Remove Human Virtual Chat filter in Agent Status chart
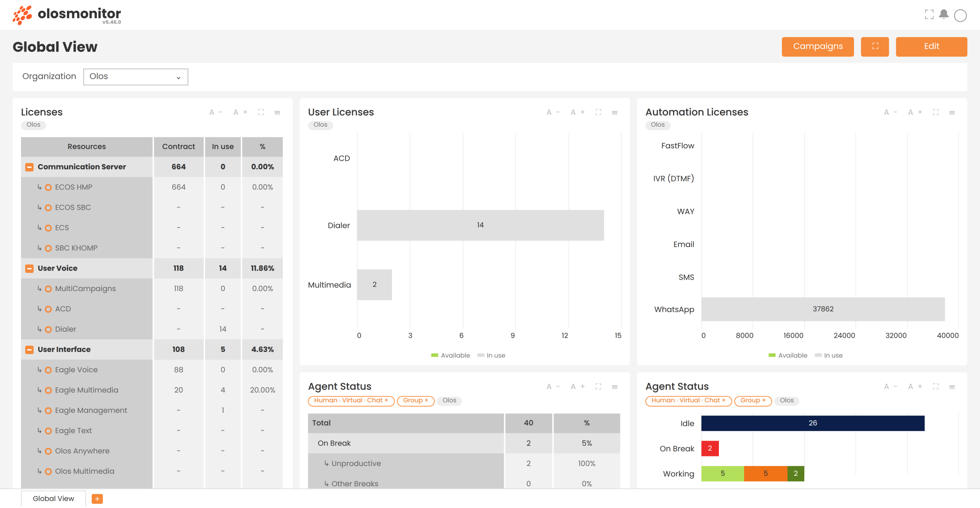This screenshot has width=980, height=508. click(x=724, y=400)
